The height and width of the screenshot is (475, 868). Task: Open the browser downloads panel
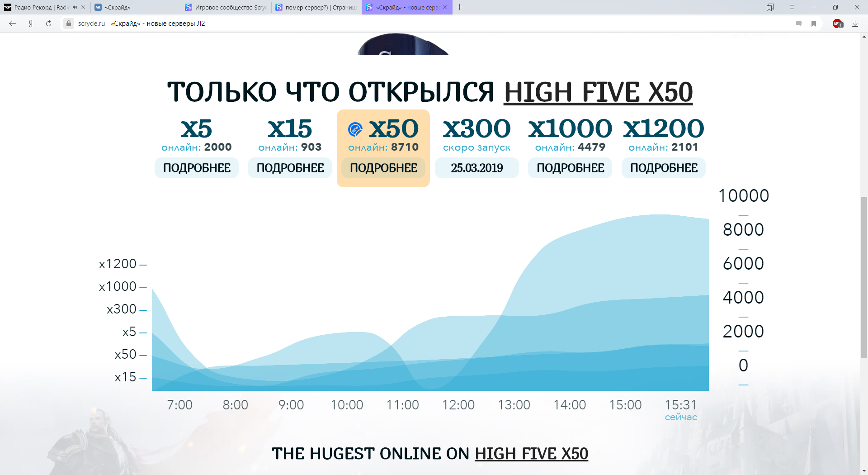tap(855, 24)
